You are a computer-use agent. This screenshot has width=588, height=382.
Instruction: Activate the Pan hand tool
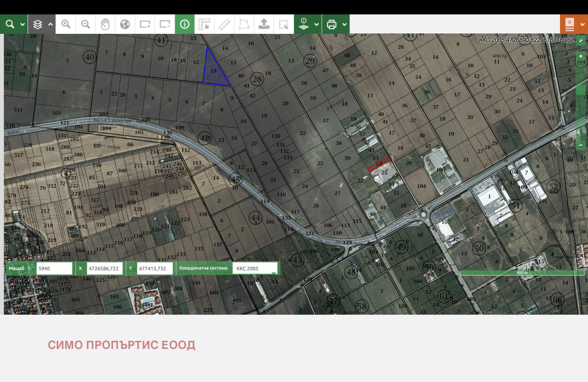[105, 24]
